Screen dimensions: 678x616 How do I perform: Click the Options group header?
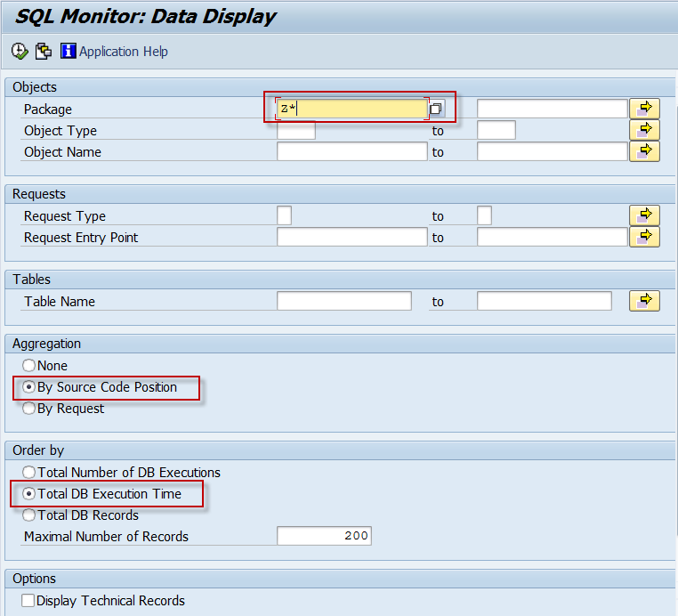tap(34, 579)
